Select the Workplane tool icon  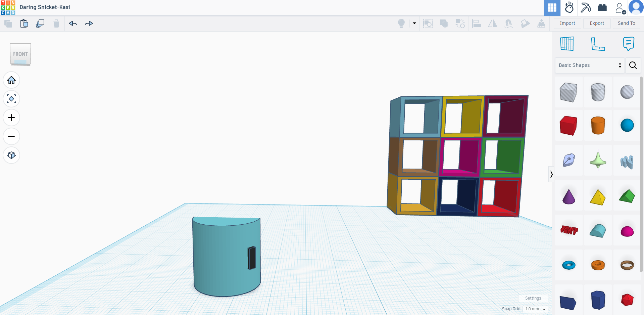[567, 44]
